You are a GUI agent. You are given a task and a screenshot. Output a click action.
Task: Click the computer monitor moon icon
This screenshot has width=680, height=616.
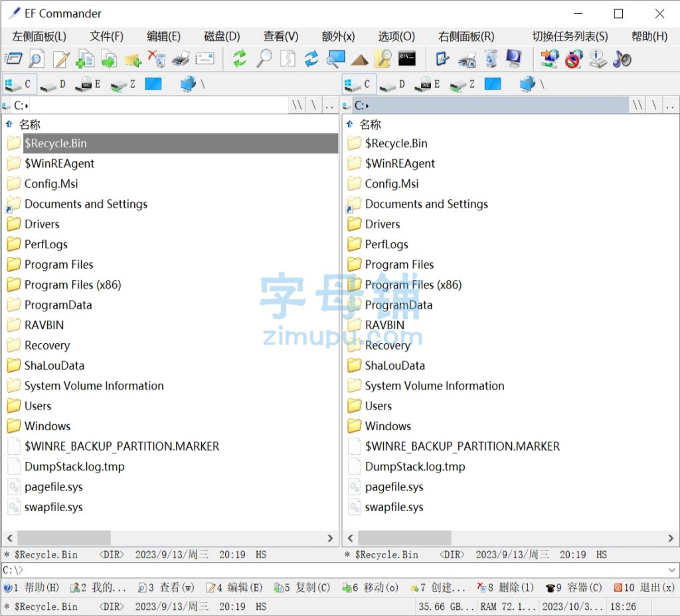coord(515,59)
